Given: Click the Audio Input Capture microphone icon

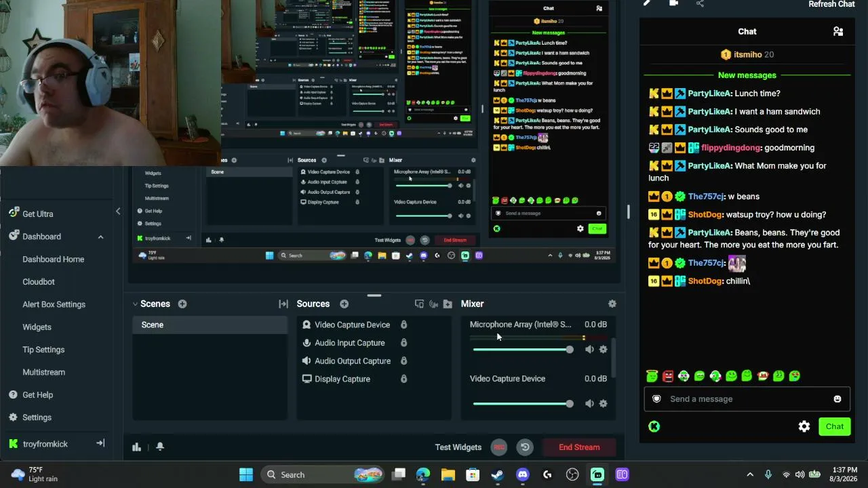Looking at the screenshot, I should coord(307,343).
